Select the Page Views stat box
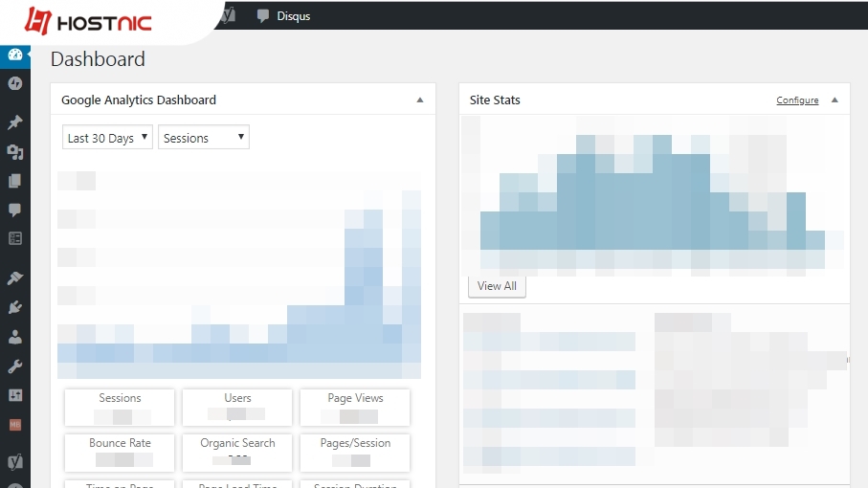868x488 pixels. 355,408
